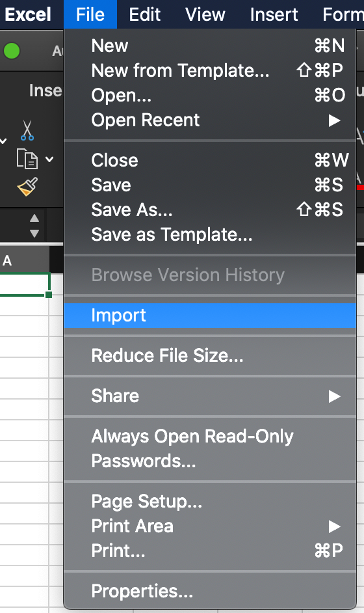
Task: Open the Insert menu in menu bar
Action: click(x=274, y=14)
